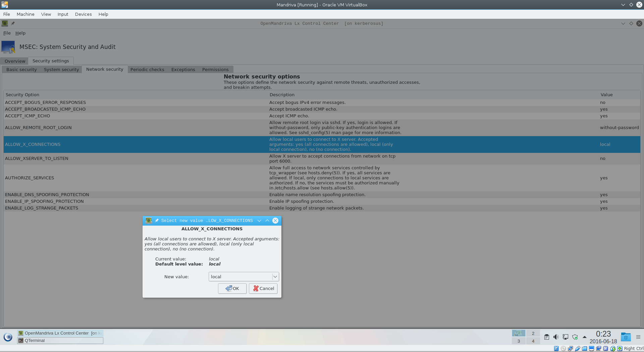This screenshot has width=644, height=352.
Task: Select ACCEPT_BROADCASTED_ICMP_ECHO row
Action: click(322, 109)
